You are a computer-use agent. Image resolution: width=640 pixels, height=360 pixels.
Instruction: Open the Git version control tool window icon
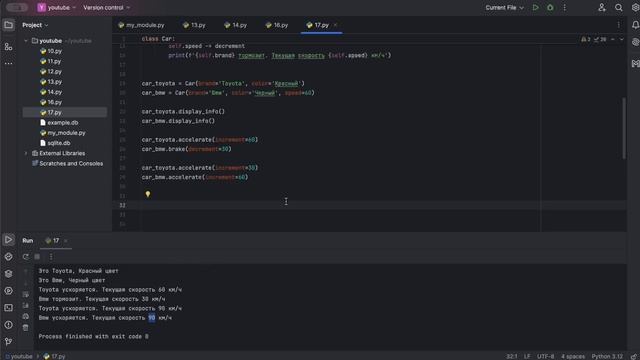click(x=8, y=342)
